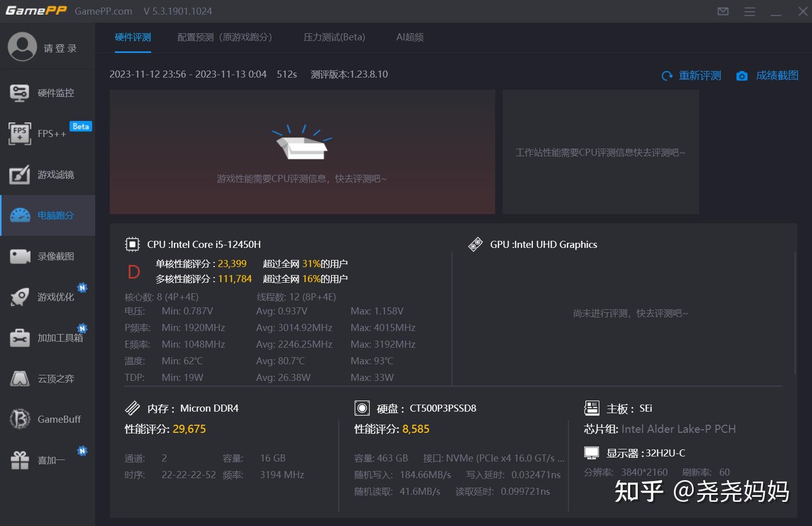This screenshot has height=526, width=812.
Task: Click the CPU chip icon
Action: [x=132, y=244]
